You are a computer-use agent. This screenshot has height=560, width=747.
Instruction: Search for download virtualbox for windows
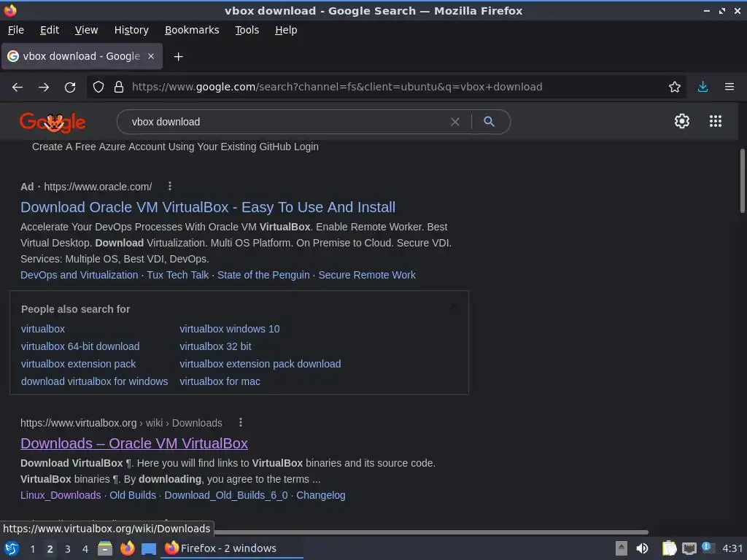94,381
